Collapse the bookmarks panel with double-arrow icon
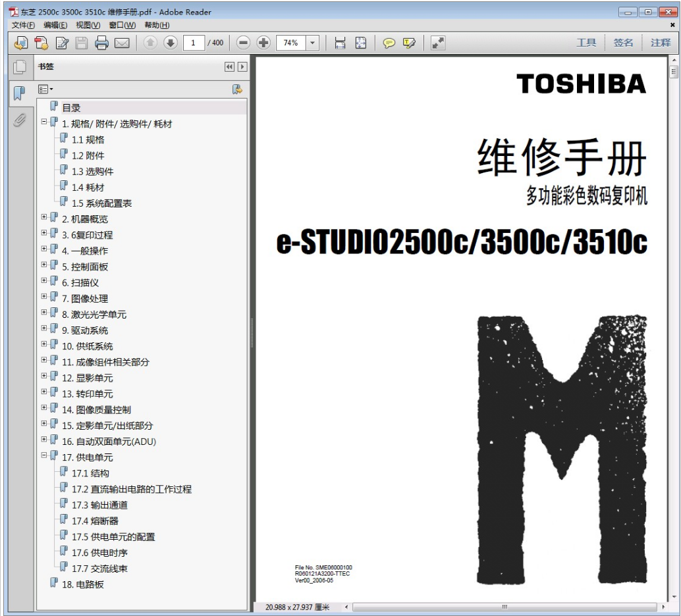The height and width of the screenshot is (616, 681). click(229, 67)
